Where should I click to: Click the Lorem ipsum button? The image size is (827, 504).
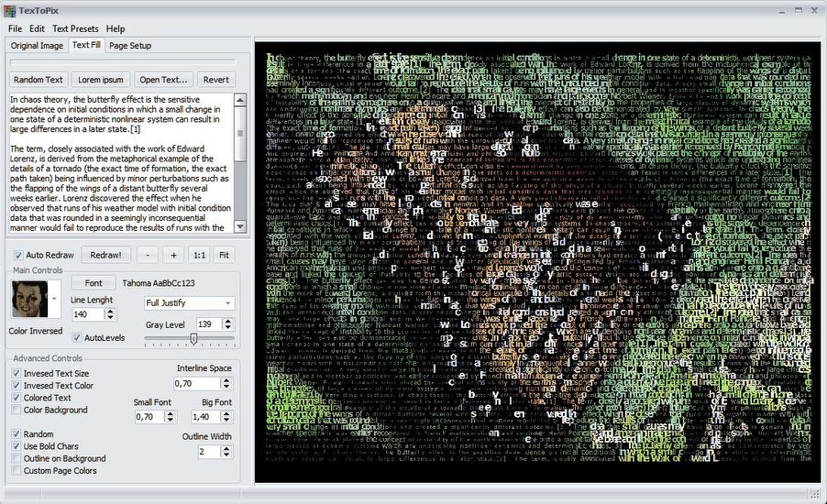[100, 80]
